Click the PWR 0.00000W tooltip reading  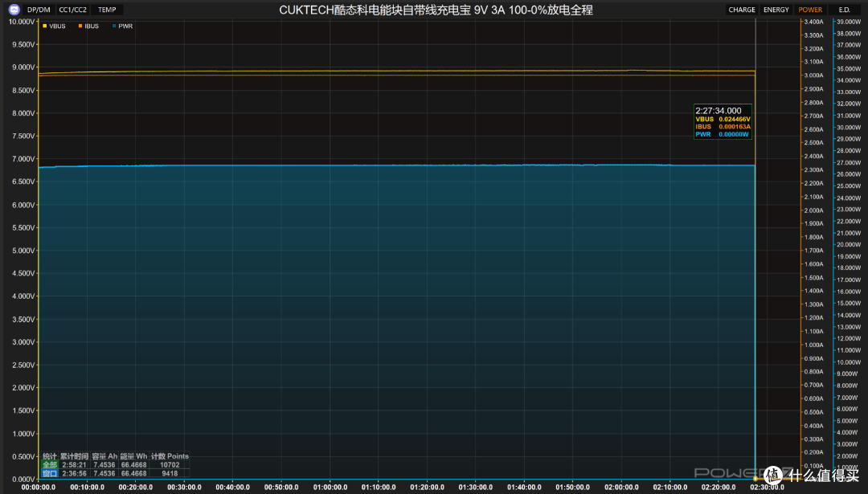(x=722, y=134)
